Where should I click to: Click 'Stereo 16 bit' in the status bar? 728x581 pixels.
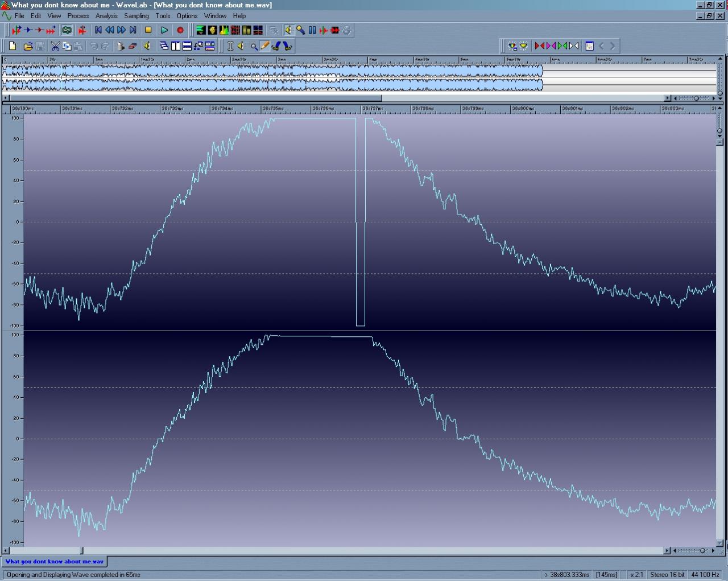pos(667,575)
